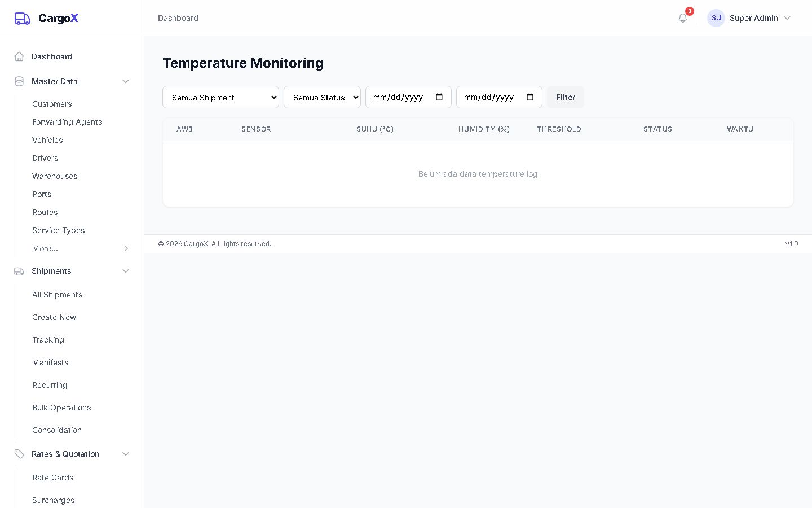Click the CargoX brand name

58,18
